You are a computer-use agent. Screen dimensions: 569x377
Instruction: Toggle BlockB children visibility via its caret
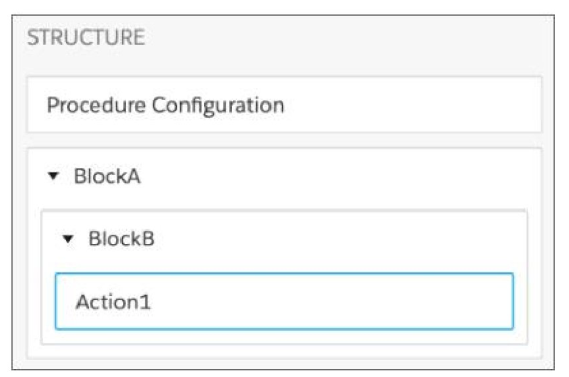click(68, 239)
